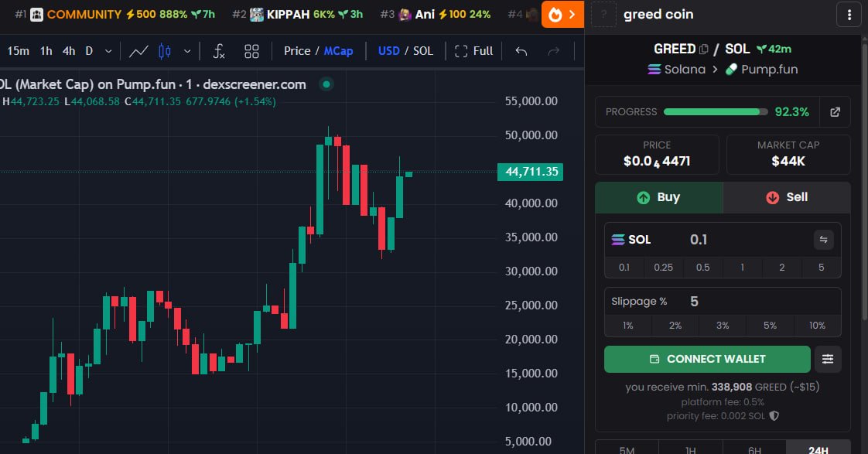
Task: Click the 44,711.35 current price label
Action: (x=531, y=172)
